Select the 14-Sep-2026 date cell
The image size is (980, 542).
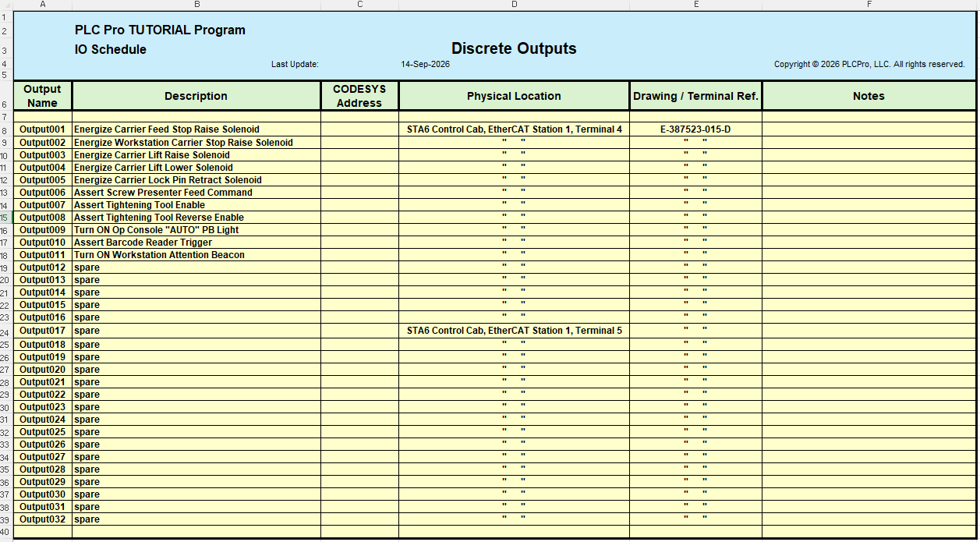[425, 64]
